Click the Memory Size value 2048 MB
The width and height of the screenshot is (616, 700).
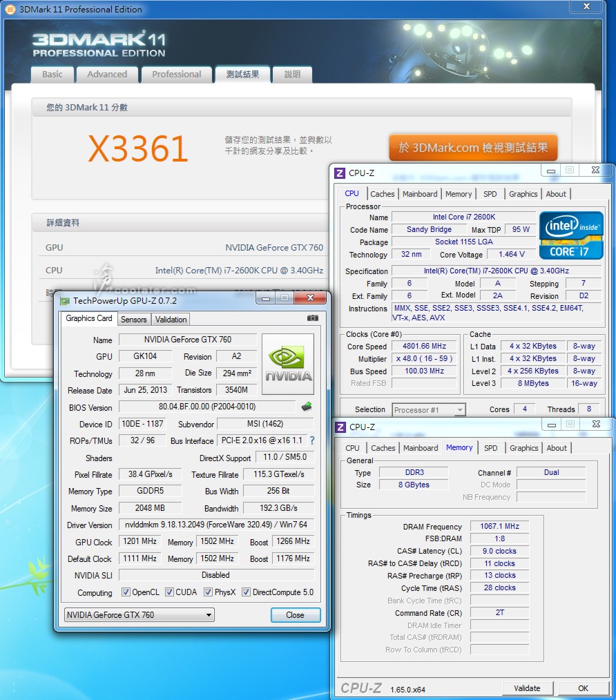click(150, 508)
